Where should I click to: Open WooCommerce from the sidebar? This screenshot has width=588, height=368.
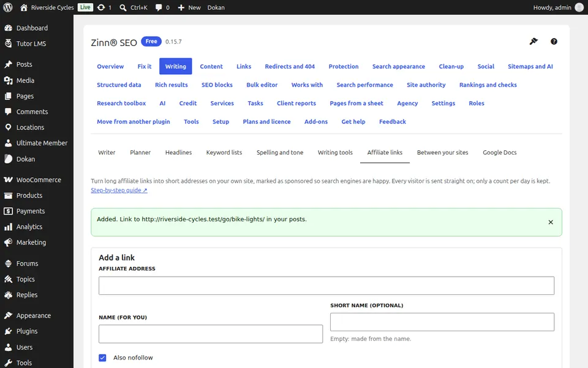[x=37, y=180]
